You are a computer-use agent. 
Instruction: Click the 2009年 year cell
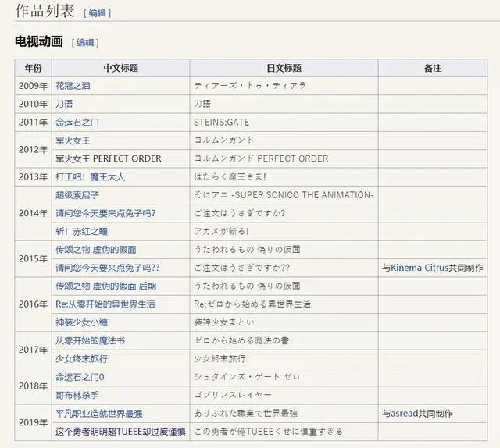(33, 86)
